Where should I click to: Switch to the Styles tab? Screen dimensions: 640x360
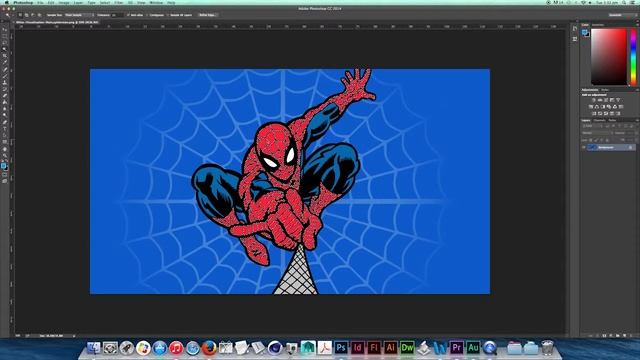tap(605, 90)
